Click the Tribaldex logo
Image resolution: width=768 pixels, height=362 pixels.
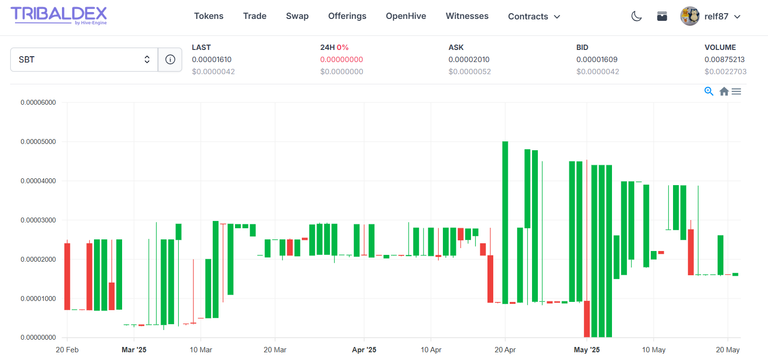tap(59, 15)
